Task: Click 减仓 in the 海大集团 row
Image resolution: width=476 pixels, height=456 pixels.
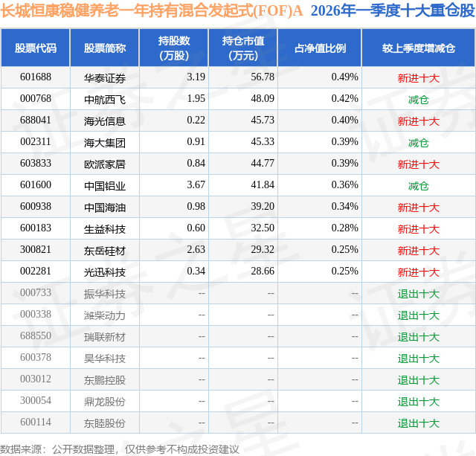Action: (x=419, y=143)
